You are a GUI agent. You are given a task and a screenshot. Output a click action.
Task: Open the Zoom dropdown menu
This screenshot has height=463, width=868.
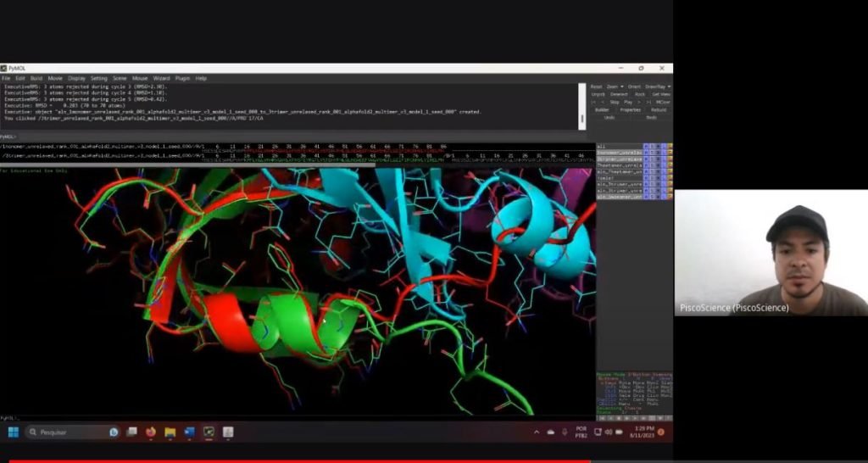tap(615, 86)
